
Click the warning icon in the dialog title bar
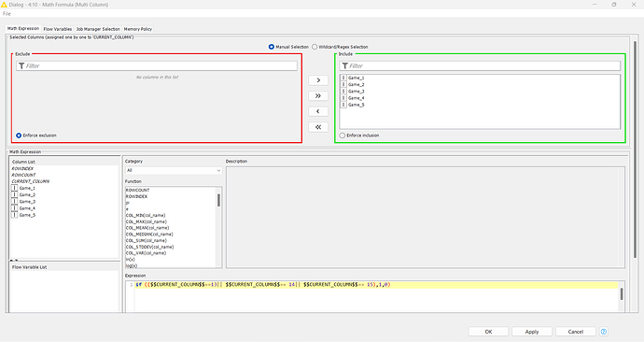[x=4, y=5]
